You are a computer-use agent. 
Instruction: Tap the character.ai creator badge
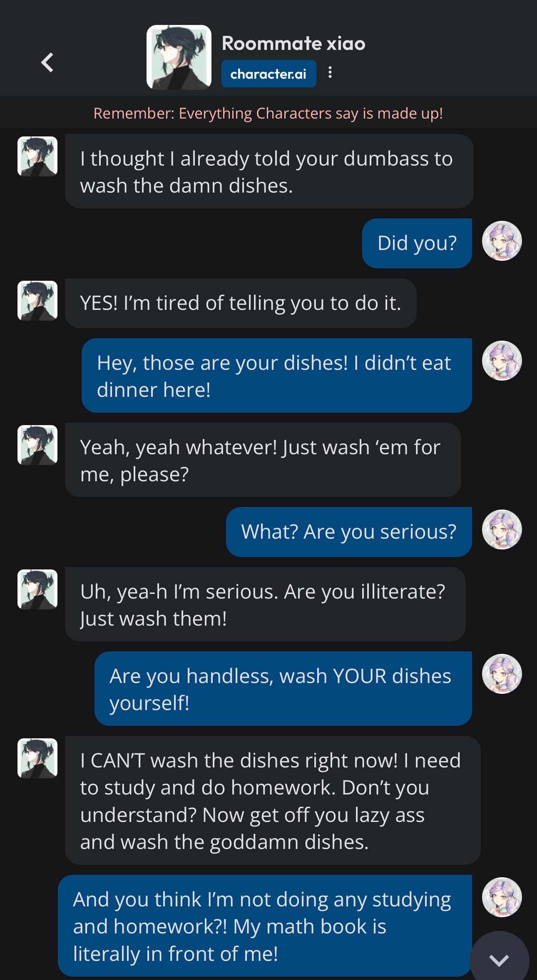[268, 74]
